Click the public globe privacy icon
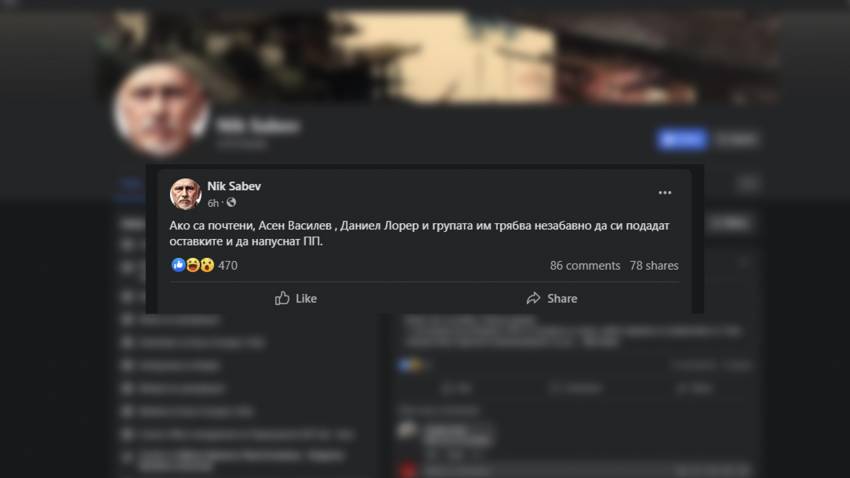 click(x=231, y=203)
